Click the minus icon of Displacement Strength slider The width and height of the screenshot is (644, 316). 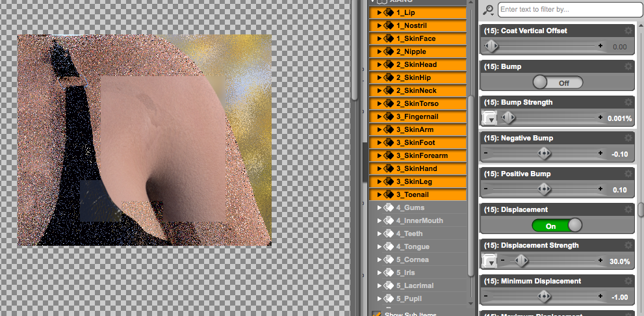502,260
